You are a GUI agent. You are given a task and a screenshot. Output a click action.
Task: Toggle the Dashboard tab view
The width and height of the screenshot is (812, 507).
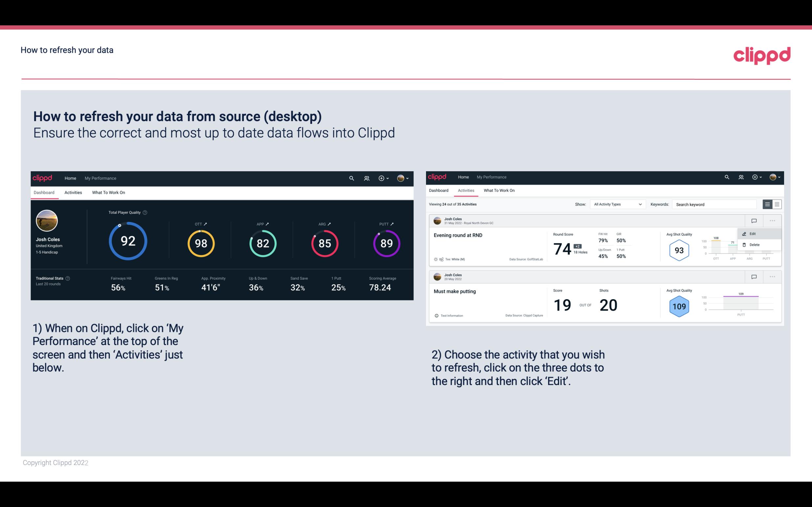44,192
